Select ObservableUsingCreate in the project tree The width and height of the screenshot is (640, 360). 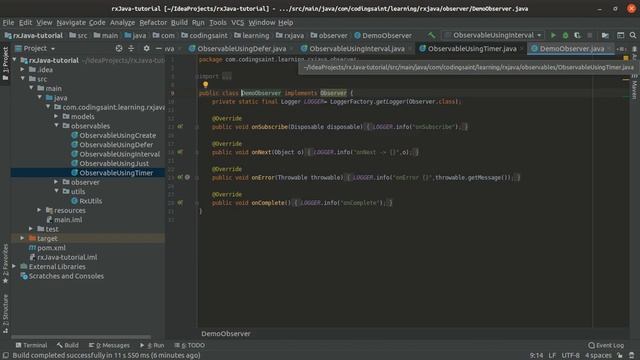click(118, 135)
